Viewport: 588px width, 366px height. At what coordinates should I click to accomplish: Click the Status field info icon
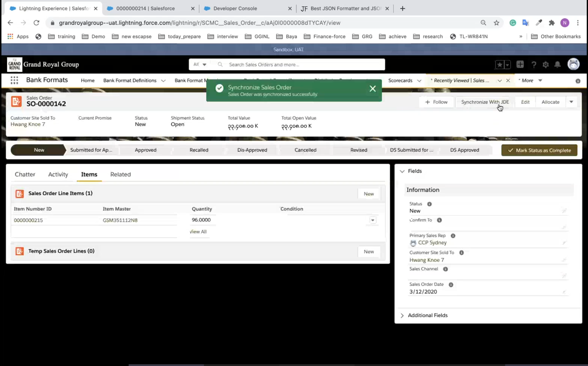click(x=429, y=204)
